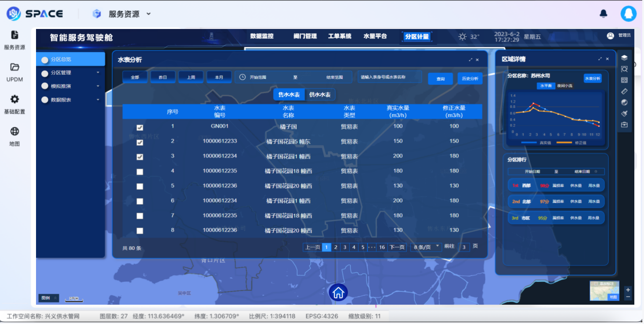644x324 pixels.
Task: Click the notification bell at top right
Action: [x=603, y=14]
